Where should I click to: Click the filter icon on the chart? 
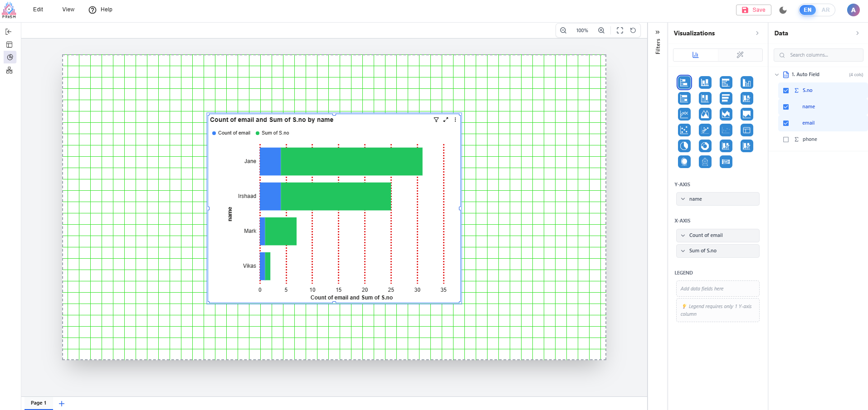pos(436,120)
